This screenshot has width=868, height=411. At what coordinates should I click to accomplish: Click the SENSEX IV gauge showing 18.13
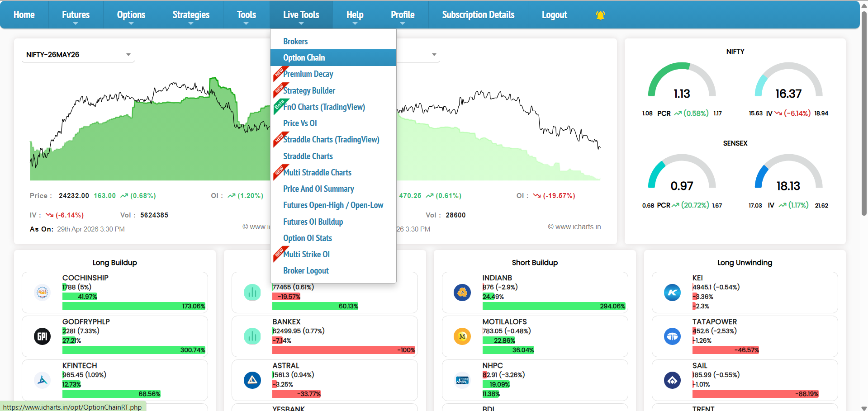coord(788,172)
